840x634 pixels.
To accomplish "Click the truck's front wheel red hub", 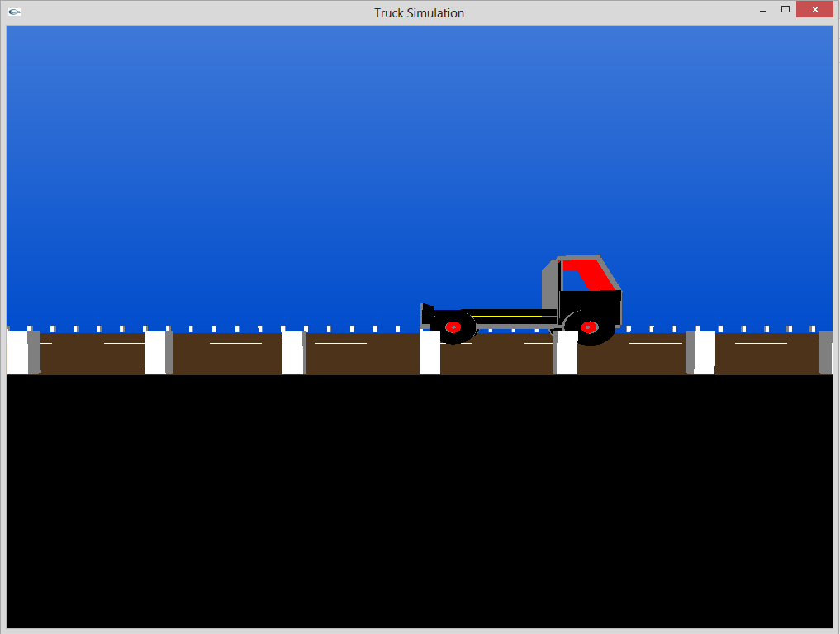I will pyautogui.click(x=589, y=327).
